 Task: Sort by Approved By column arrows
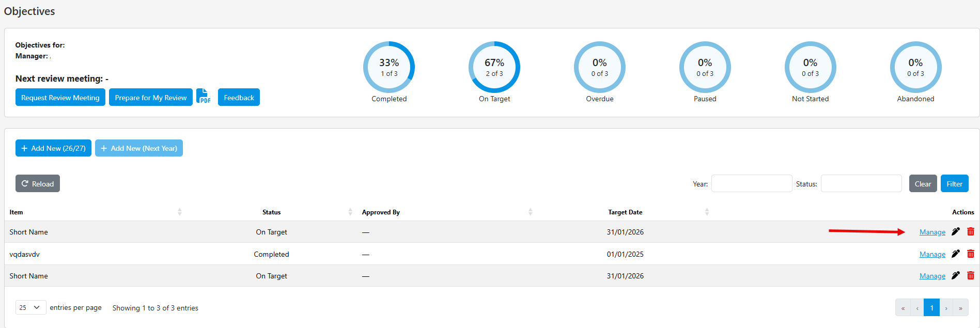pos(531,212)
